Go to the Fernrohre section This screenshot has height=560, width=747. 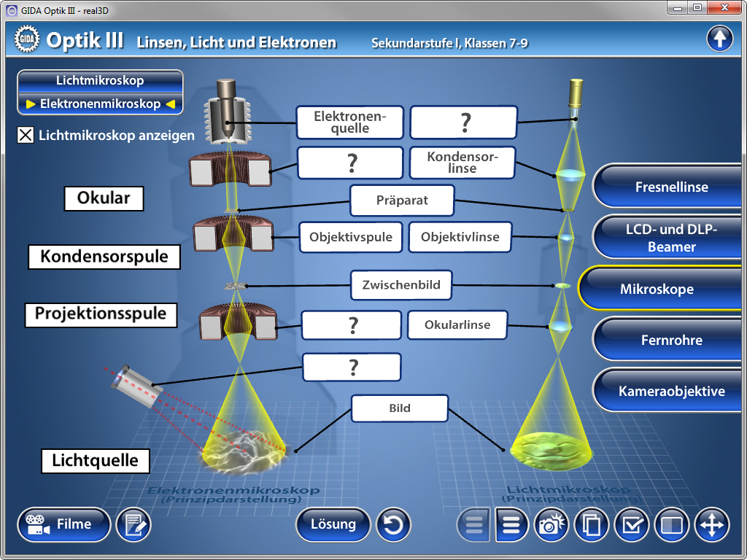click(671, 340)
